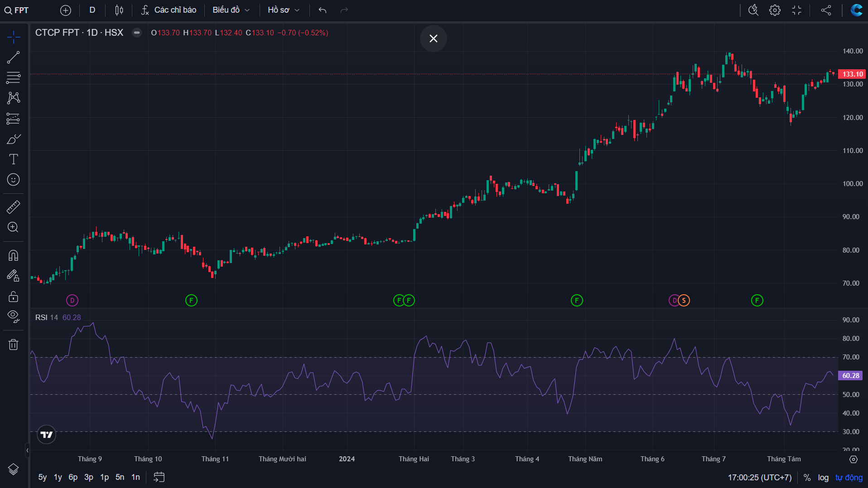Toggle magnet mode for drawings
This screenshot has width=868, height=488.
tap(14, 255)
